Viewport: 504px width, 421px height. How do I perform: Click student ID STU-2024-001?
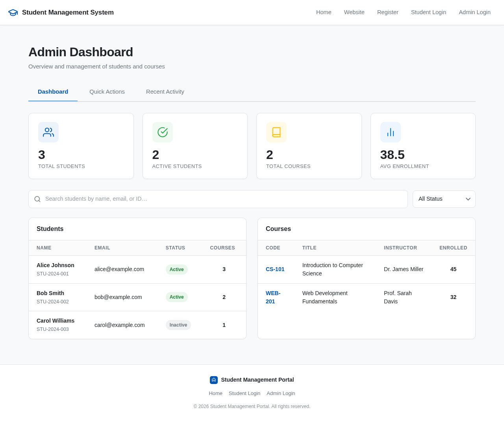tap(53, 274)
